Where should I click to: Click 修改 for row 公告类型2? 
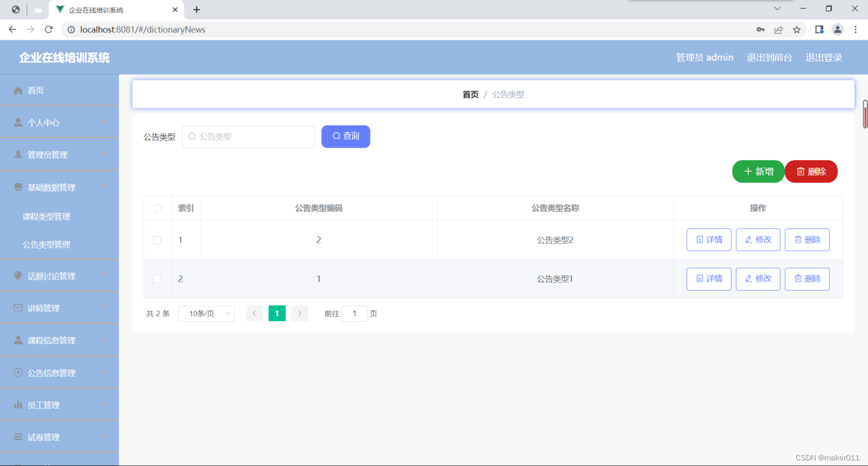point(758,240)
